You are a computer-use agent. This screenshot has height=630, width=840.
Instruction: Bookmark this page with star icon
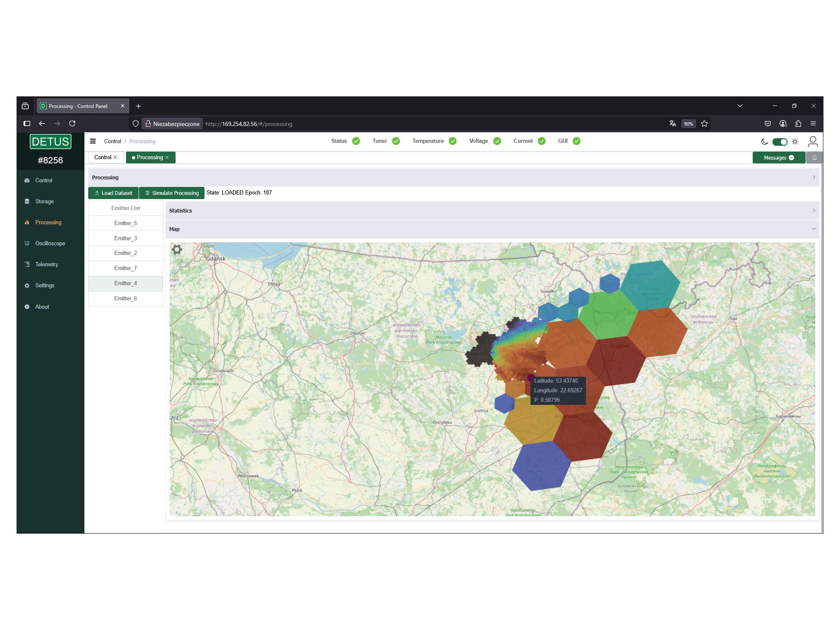(704, 123)
